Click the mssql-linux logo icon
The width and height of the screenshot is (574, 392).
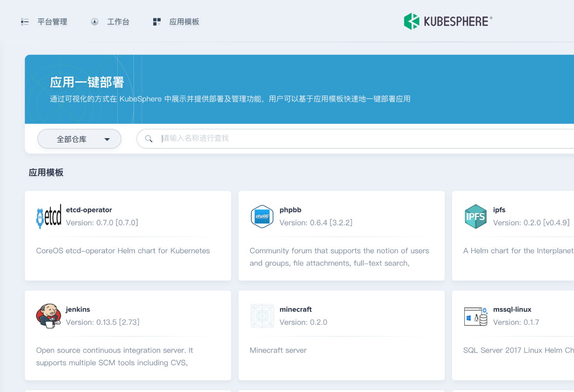click(475, 316)
